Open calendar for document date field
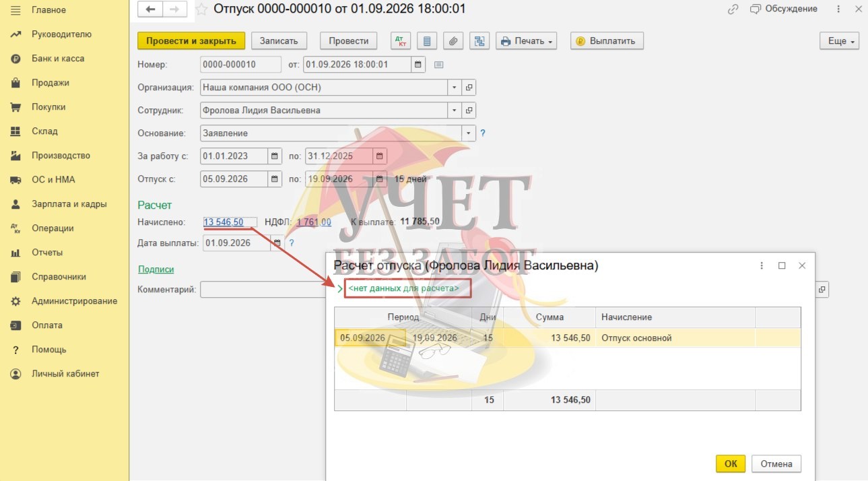The width and height of the screenshot is (868, 481). coord(418,65)
